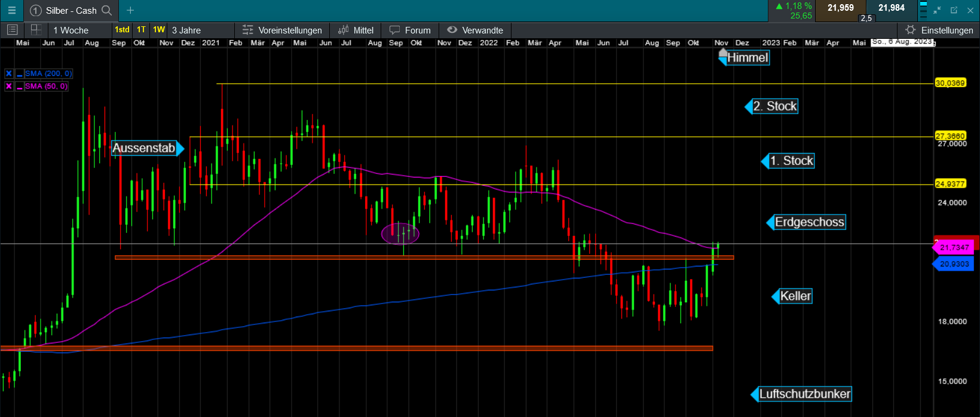Image resolution: width=980 pixels, height=417 pixels.
Task: Click the 2022 label on time axis
Action: point(489,43)
